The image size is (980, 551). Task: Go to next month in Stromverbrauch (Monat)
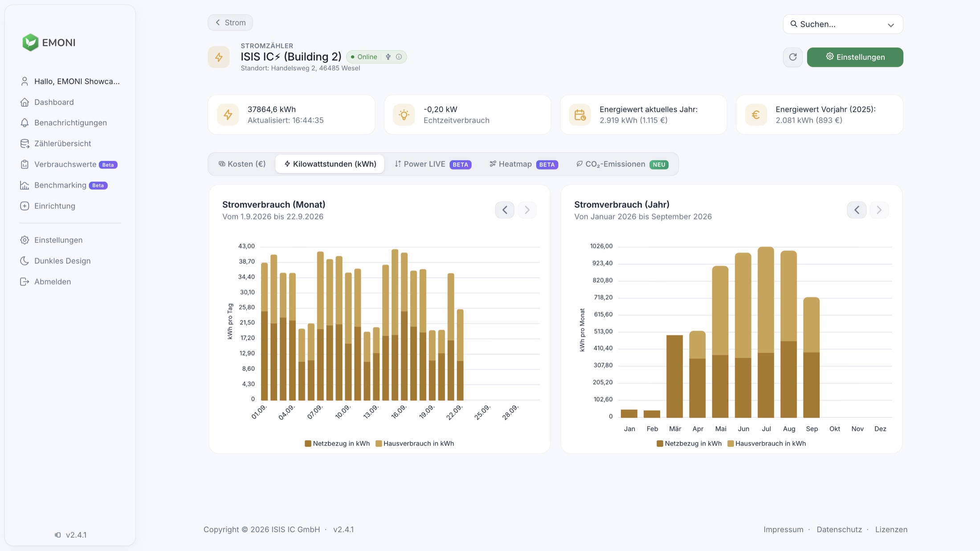pos(527,210)
